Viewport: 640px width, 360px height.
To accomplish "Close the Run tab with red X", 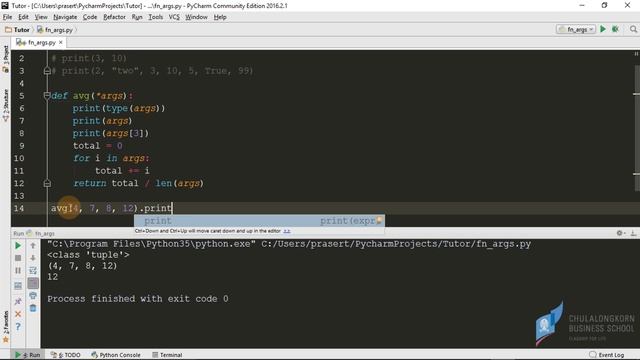I will (x=18, y=314).
